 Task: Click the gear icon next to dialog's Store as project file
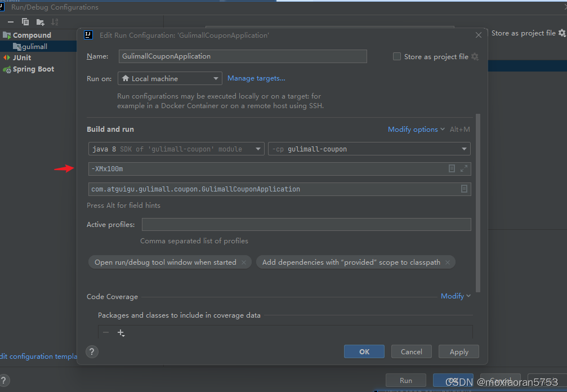475,56
